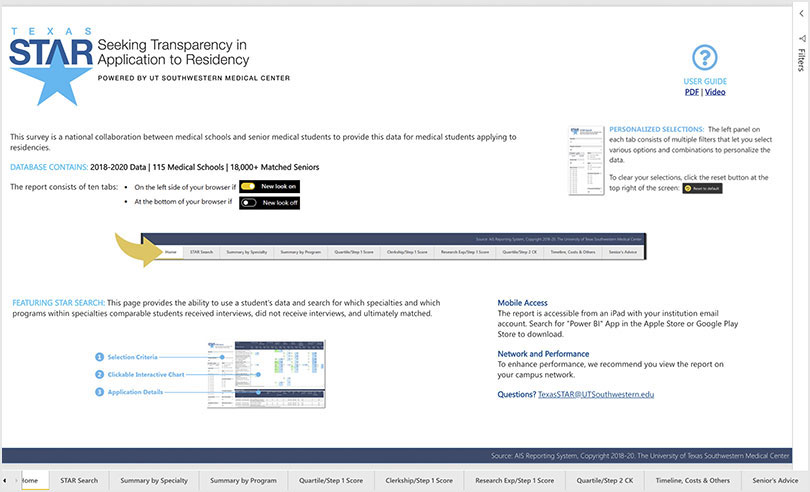Click the STAR Search chart thumbnail
This screenshot has height=492, width=810.
266,374
